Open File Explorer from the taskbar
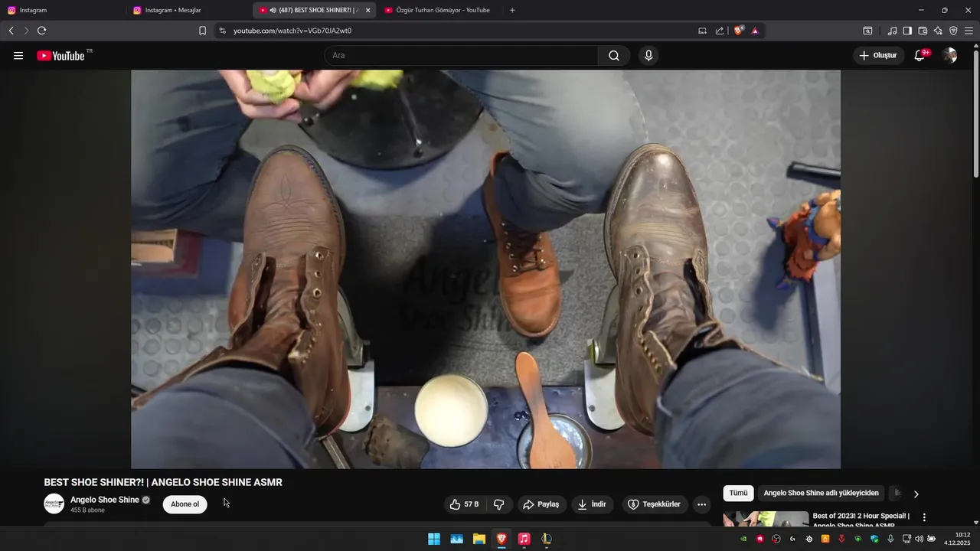 pos(479,539)
